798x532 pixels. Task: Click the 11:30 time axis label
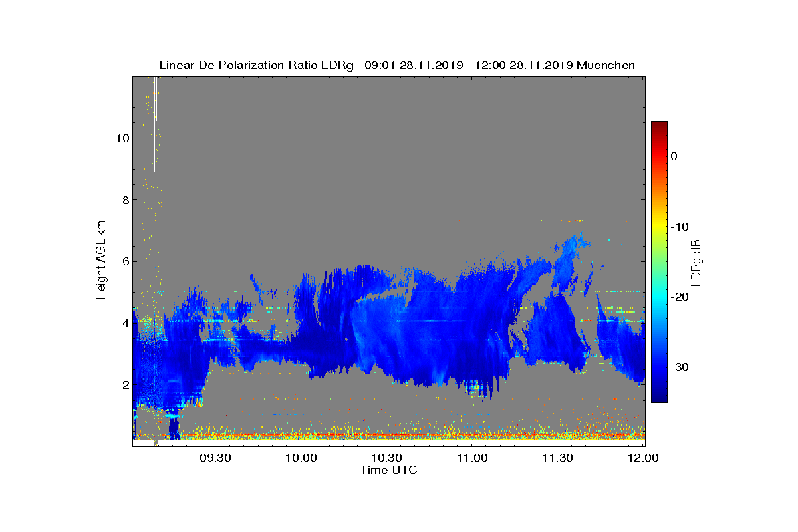point(557,458)
